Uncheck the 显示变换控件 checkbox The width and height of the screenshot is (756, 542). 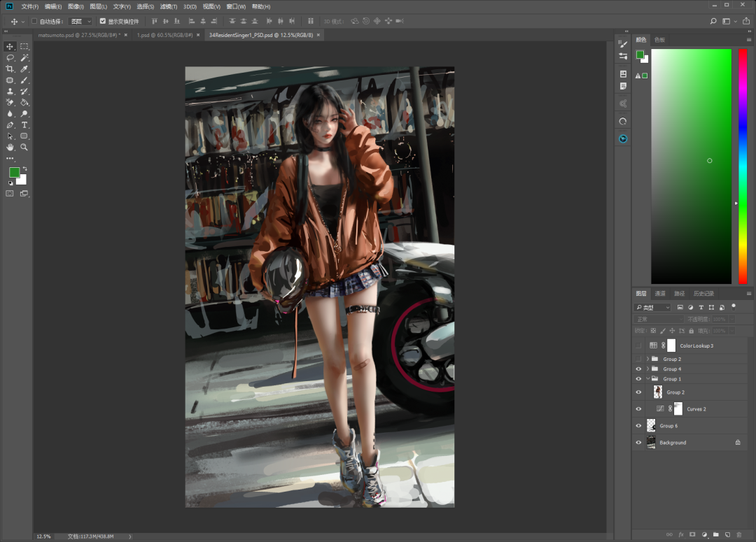[103, 22]
